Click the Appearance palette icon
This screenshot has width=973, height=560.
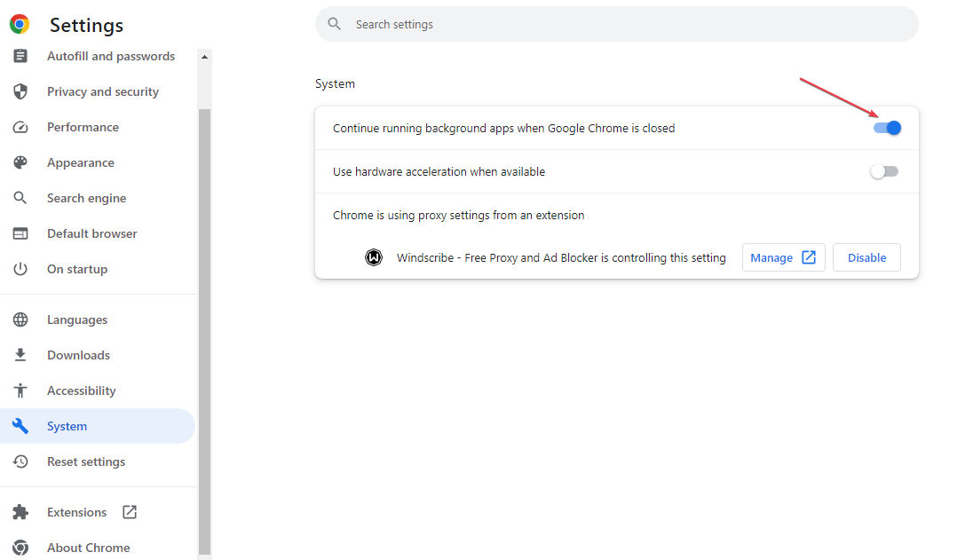[x=20, y=162]
